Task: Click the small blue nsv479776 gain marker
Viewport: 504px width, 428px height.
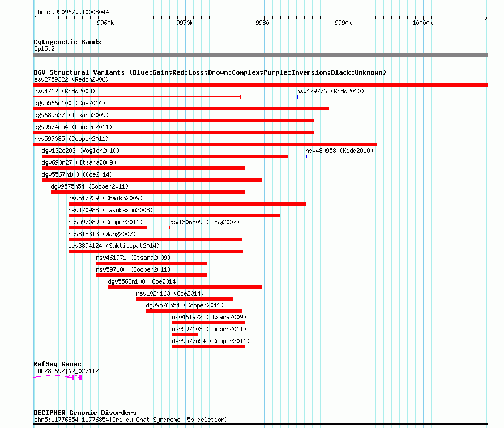Action: click(x=297, y=97)
